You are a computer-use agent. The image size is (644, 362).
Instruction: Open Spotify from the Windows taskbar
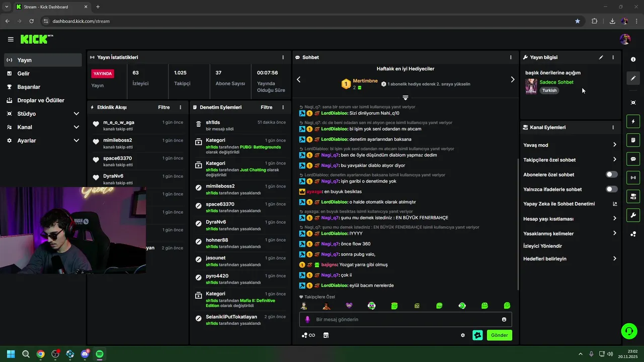(100, 354)
